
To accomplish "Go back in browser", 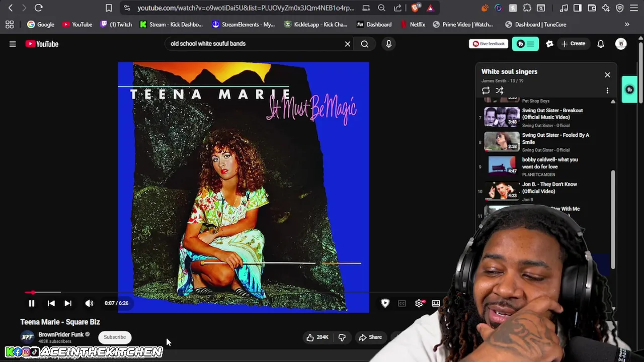I will point(10,8).
